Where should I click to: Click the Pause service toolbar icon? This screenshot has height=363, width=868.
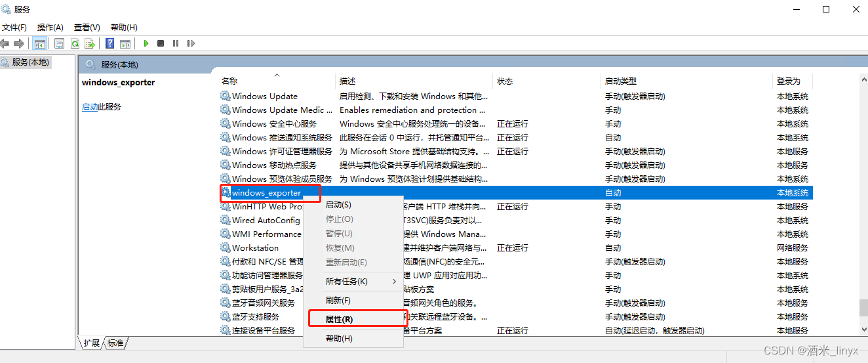(176, 43)
